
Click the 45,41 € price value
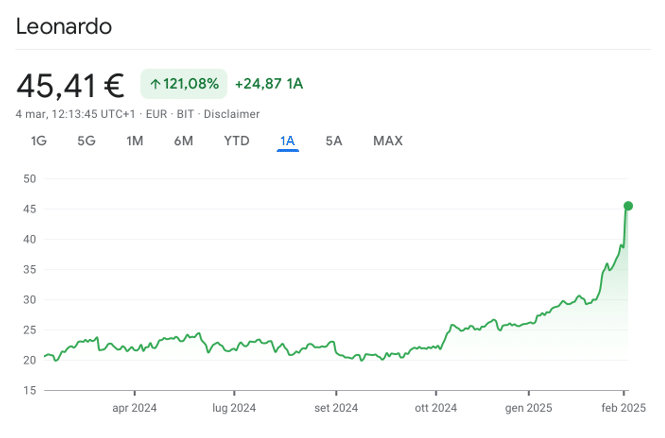(x=70, y=86)
